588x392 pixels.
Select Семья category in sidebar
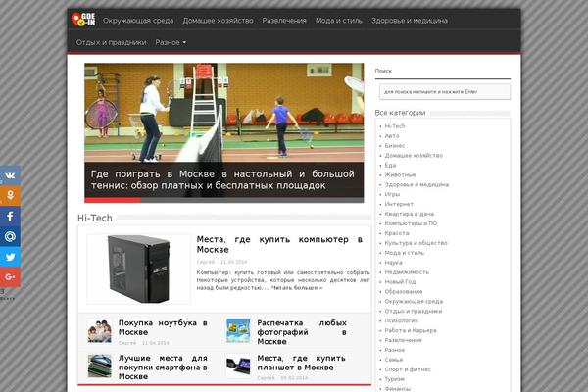coord(394,360)
